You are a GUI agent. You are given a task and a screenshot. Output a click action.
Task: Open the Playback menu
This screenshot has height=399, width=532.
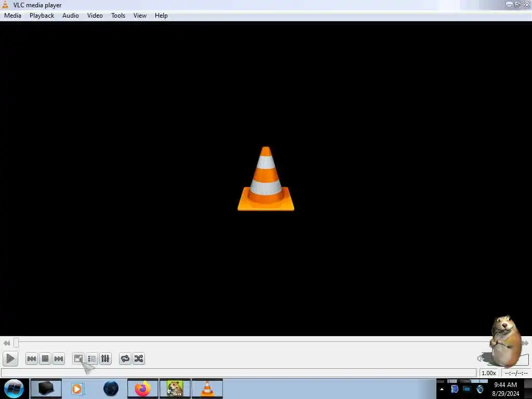pyautogui.click(x=42, y=16)
